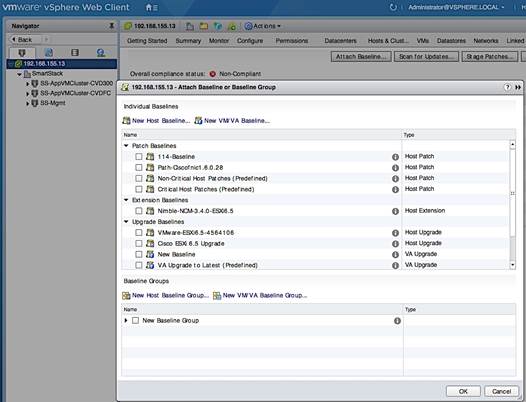
Task: Click the third toolbar icon before Actions
Action: (218, 26)
